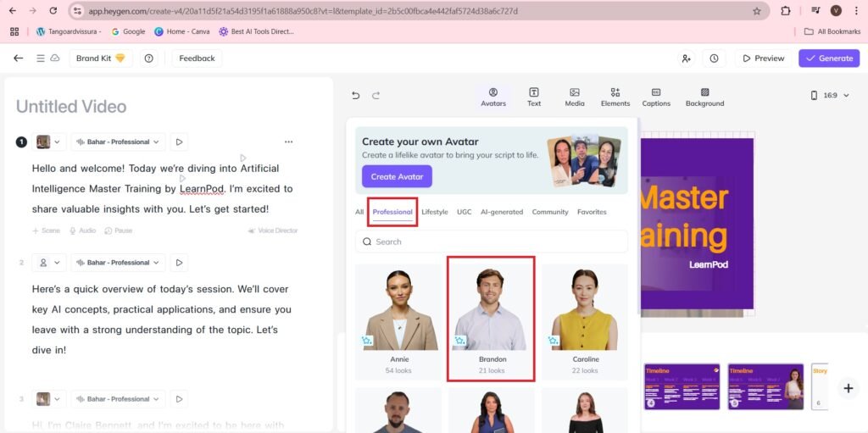This screenshot has height=433, width=868.
Task: Select the All avatar tab
Action: [359, 212]
